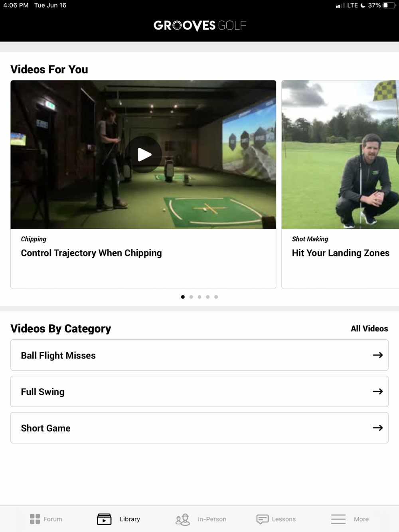Expand the Full Swing category

pos(199,391)
